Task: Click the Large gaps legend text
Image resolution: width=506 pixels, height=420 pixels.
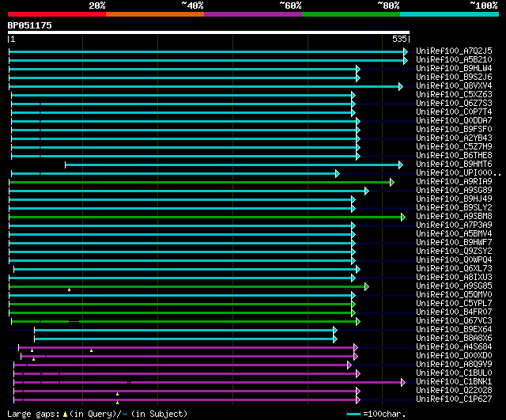Action: [97, 414]
